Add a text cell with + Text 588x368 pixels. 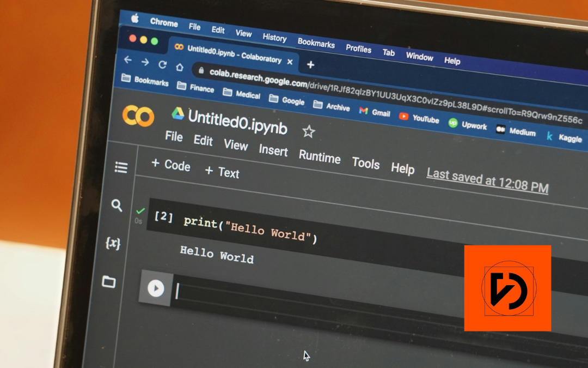[x=222, y=173]
